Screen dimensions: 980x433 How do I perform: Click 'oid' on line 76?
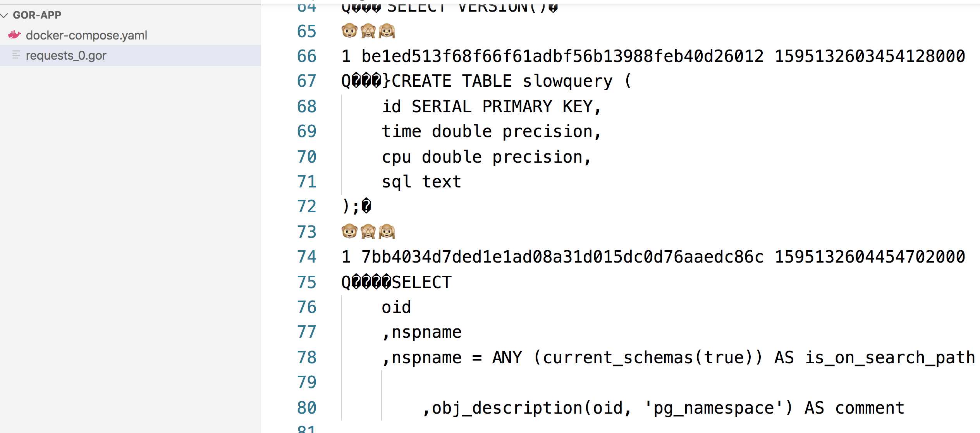click(396, 308)
